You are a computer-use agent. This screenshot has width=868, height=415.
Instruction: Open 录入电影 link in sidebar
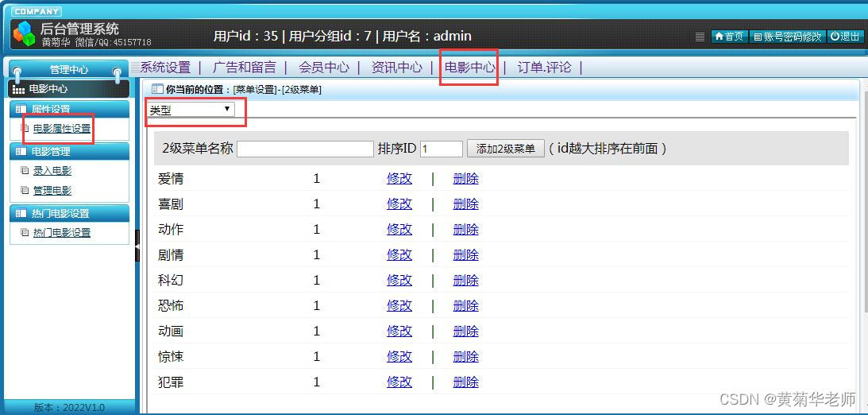pyautogui.click(x=52, y=171)
